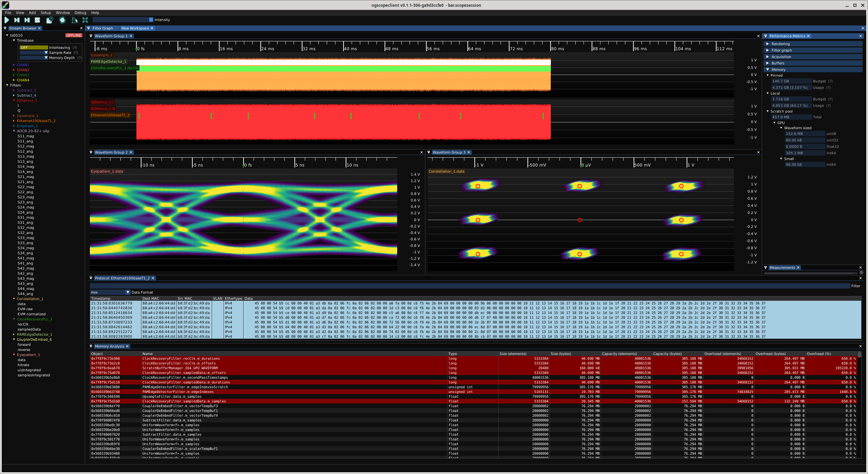
Task: Switch to the Filter Graph tab
Action: pos(102,28)
